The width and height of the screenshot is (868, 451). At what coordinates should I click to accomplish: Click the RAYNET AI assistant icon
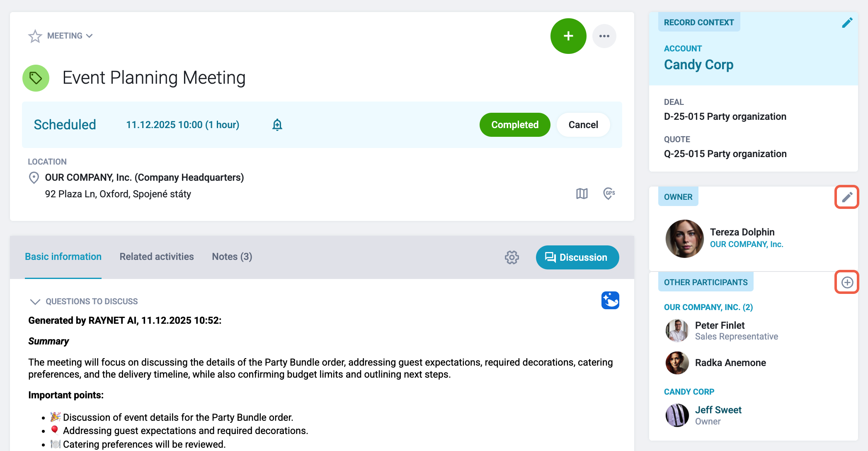[x=610, y=301]
